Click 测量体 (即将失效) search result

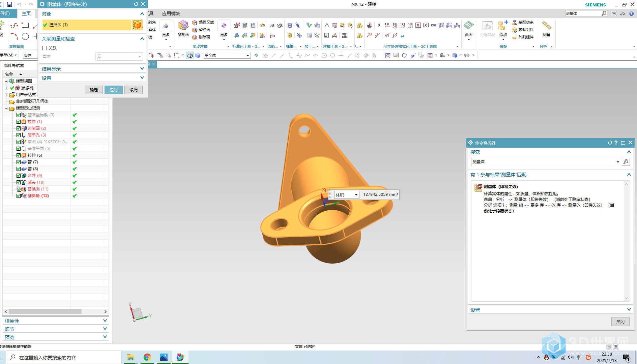(500, 186)
